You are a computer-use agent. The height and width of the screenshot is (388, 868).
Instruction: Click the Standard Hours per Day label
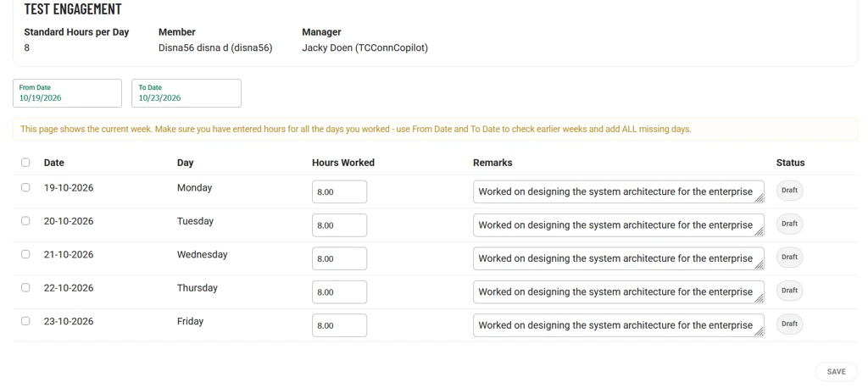tap(76, 32)
